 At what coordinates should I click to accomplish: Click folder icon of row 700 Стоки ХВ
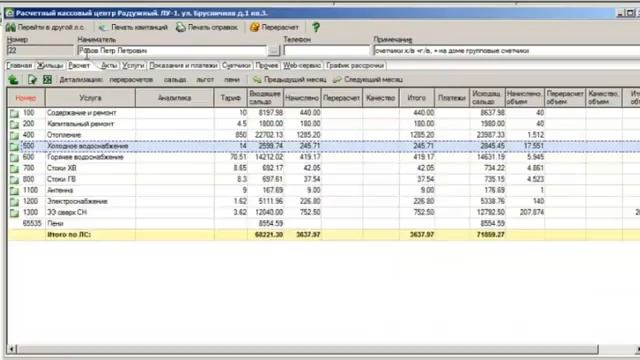tap(14, 168)
